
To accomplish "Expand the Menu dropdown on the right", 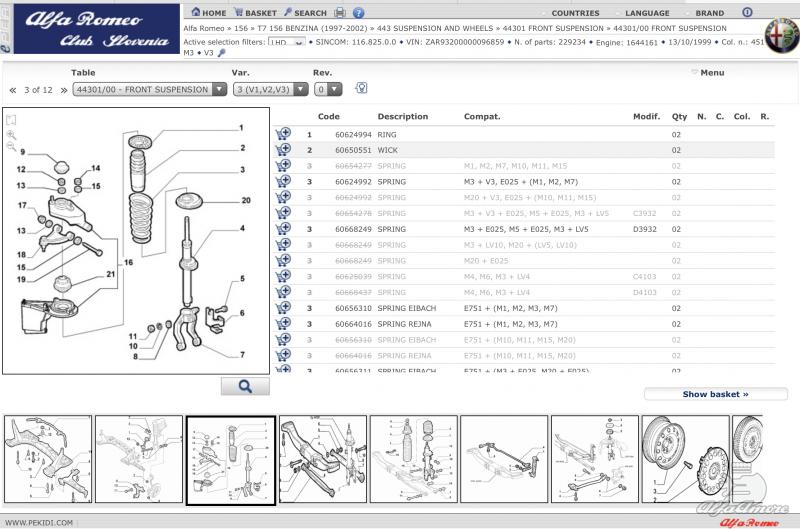I will point(708,72).
